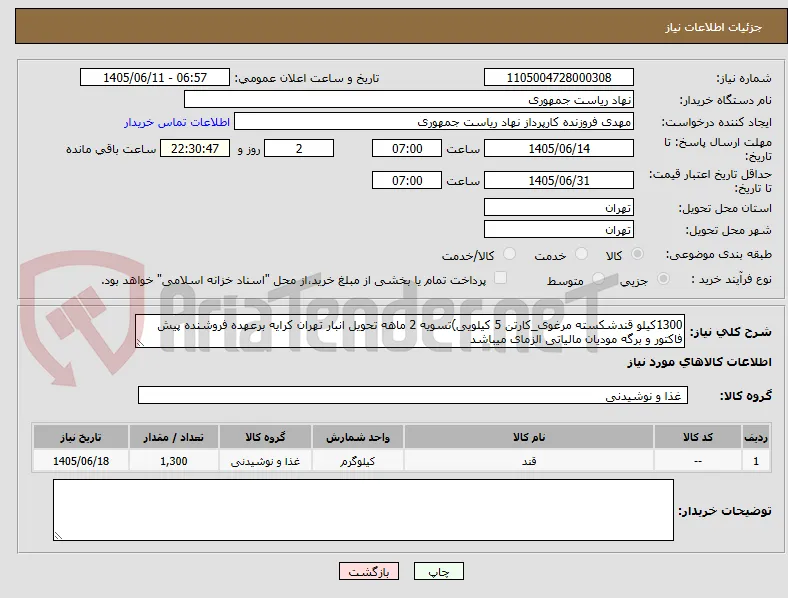This screenshot has width=788, height=598.
Task: Click the گروه کالا field غذا و نوشیدنی
Action: click(413, 395)
